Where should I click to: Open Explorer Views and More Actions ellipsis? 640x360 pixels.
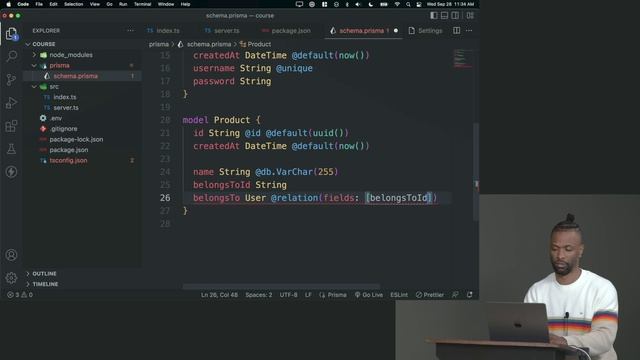pos(130,31)
